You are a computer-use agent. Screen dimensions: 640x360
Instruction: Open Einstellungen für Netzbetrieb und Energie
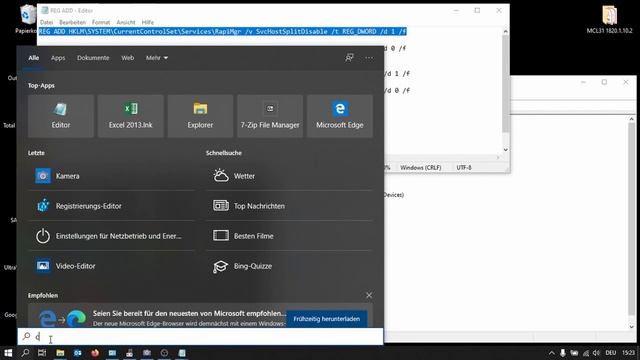[111, 236]
